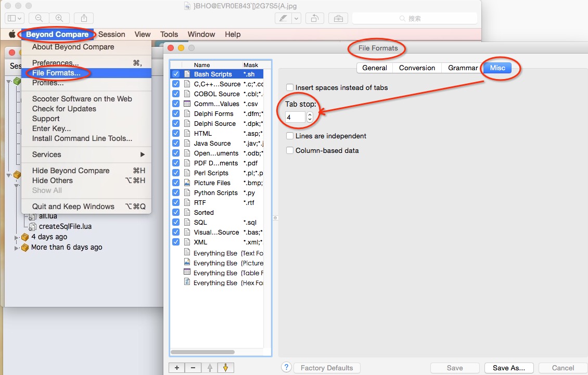Uncheck the Java Source format checkbox
This screenshot has width=588, height=375.
point(175,143)
